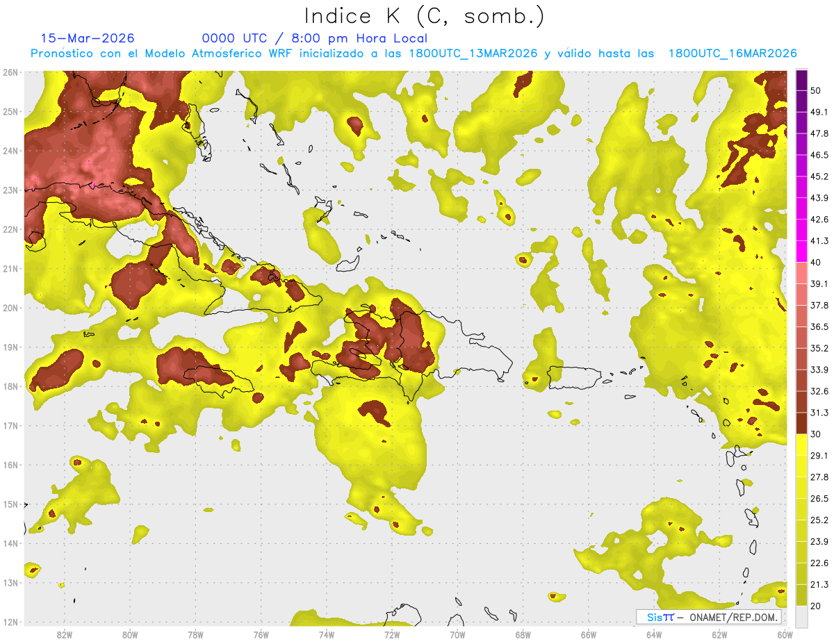Click the 62W longitude label
The width and height of the screenshot is (834, 644).
tap(720, 635)
